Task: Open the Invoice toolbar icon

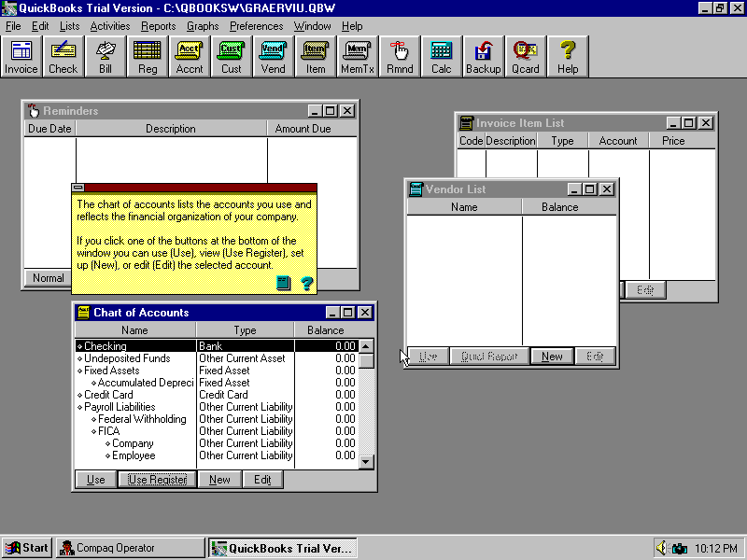Action: (x=21, y=57)
